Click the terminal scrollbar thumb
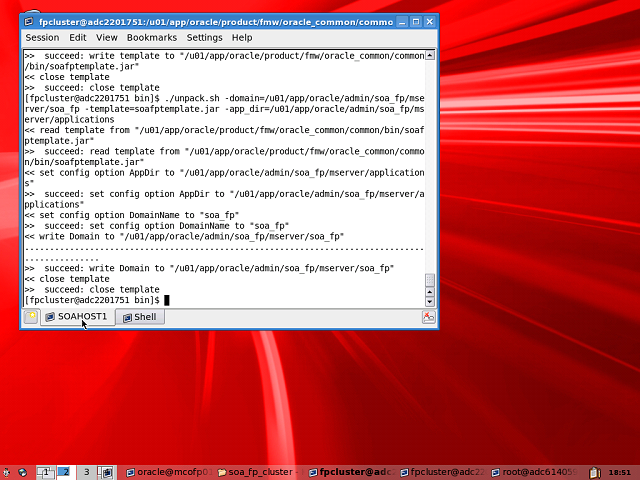The image size is (640, 480). click(430, 280)
